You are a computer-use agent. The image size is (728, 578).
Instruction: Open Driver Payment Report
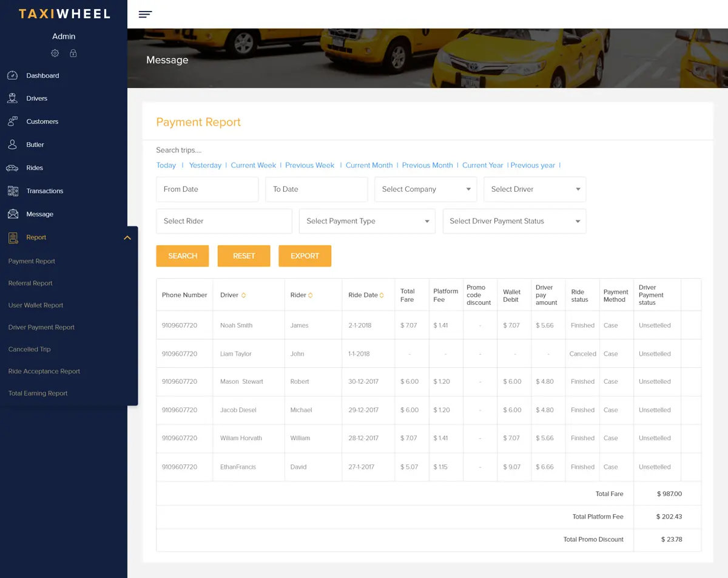coord(41,327)
